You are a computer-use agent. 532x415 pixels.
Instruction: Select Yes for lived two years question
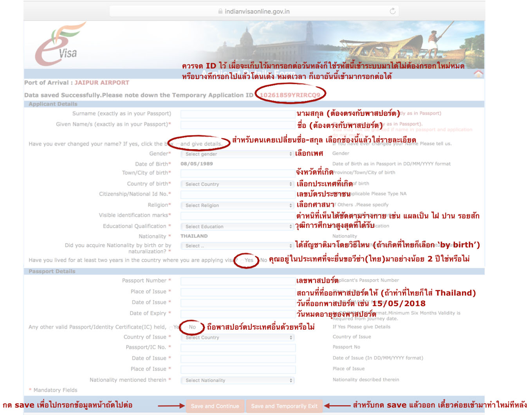click(242, 260)
